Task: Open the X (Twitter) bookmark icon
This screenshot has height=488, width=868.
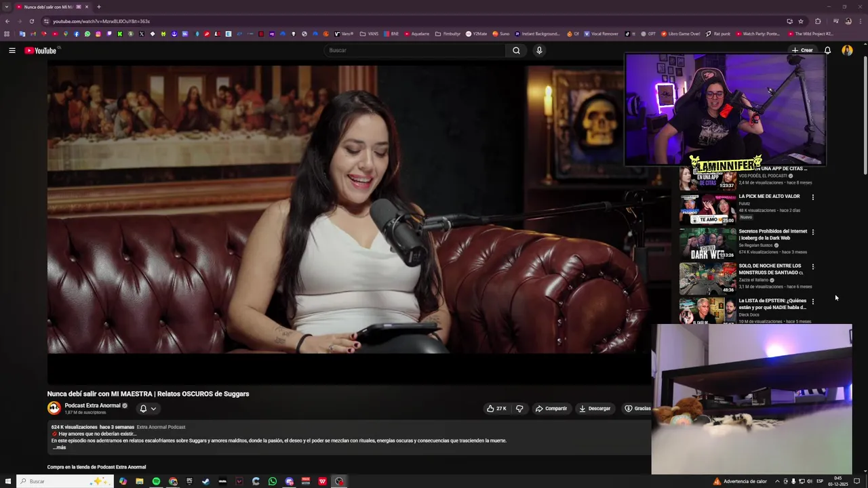Action: click(142, 34)
